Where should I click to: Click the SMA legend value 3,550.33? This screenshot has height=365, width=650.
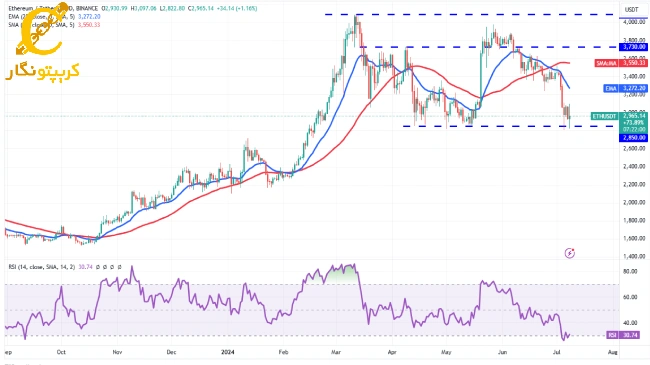[x=89, y=25]
